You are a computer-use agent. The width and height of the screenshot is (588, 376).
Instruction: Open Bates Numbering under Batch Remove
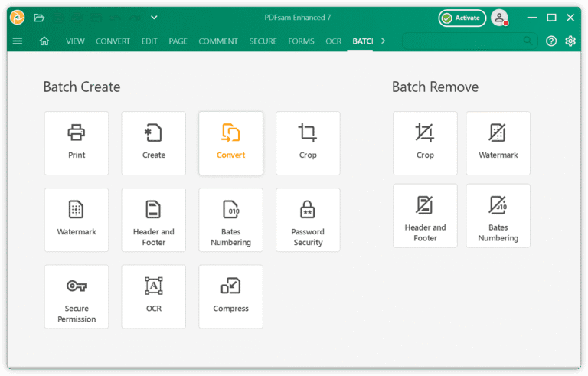pyautogui.click(x=498, y=216)
